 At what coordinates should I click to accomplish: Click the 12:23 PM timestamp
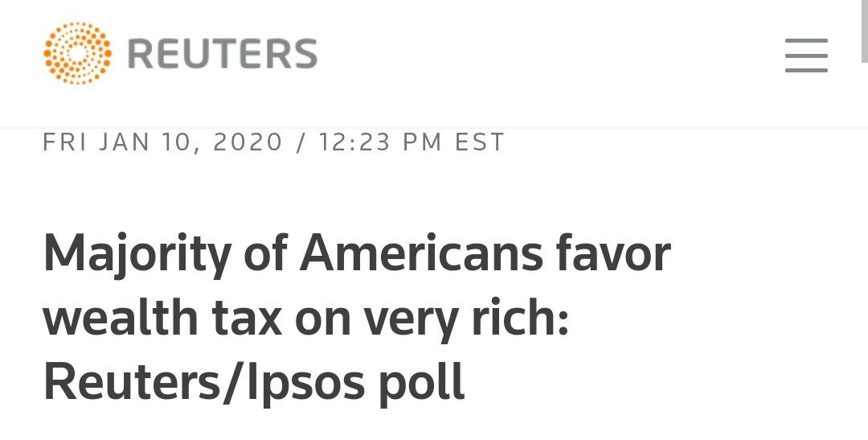coord(380,142)
